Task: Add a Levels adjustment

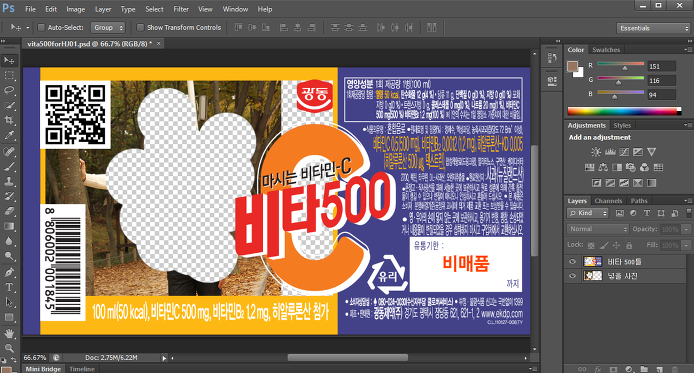Action: point(610,152)
